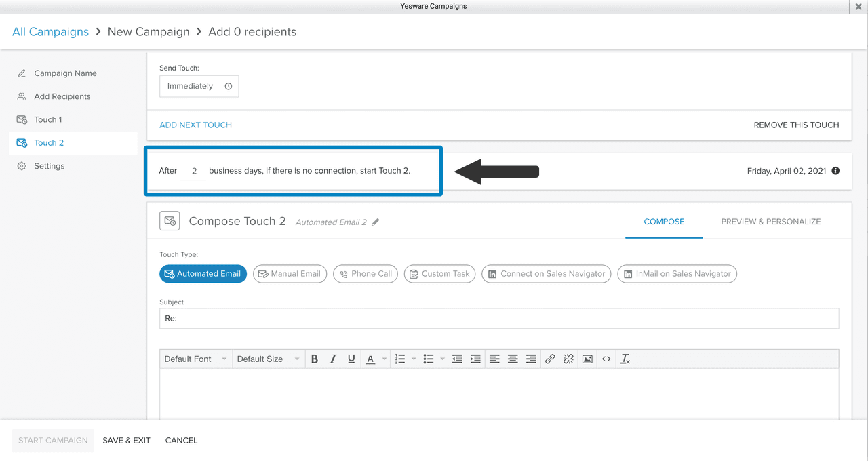868x461 pixels.
Task: Toggle underline formatting
Action: pyautogui.click(x=351, y=359)
